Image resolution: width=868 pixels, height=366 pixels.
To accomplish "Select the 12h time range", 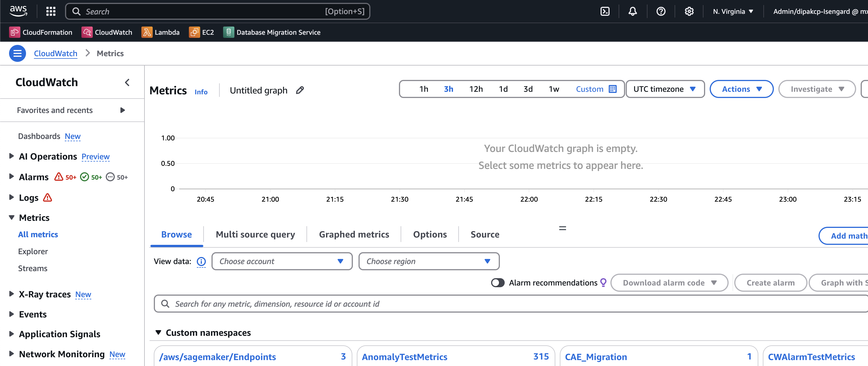I will point(476,89).
